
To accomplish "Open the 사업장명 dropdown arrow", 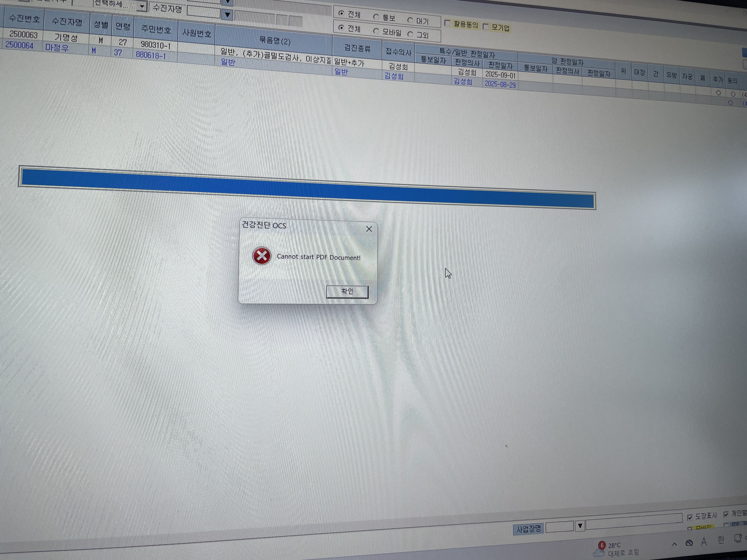I will pos(580,526).
